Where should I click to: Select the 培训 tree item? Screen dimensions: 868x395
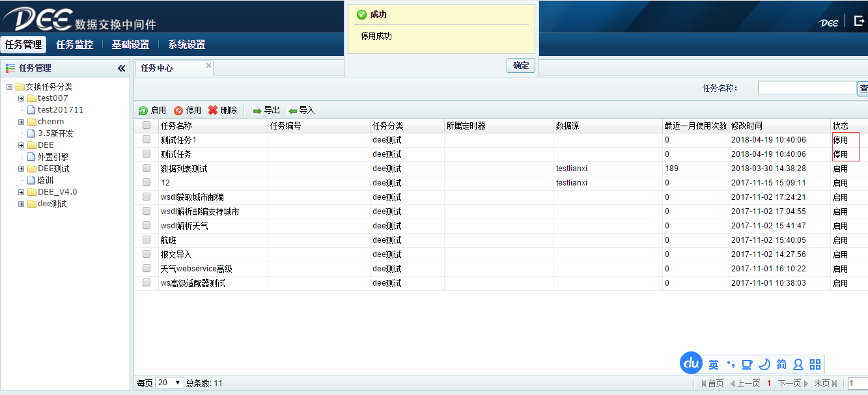pyautogui.click(x=45, y=180)
